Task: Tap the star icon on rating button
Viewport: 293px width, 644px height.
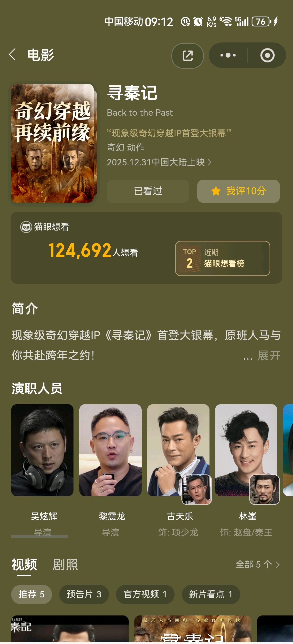Action: pyautogui.click(x=216, y=191)
